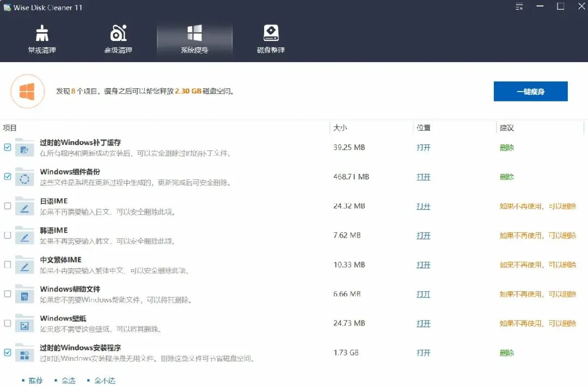Click the 过时的Windows补丁缓存 folder icon

point(24,148)
